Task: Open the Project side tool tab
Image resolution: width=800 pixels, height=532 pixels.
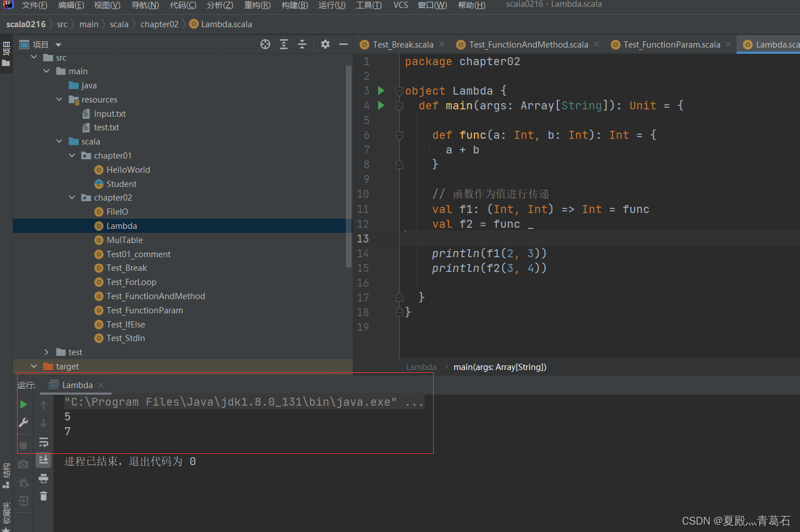Action: pyautogui.click(x=6, y=54)
